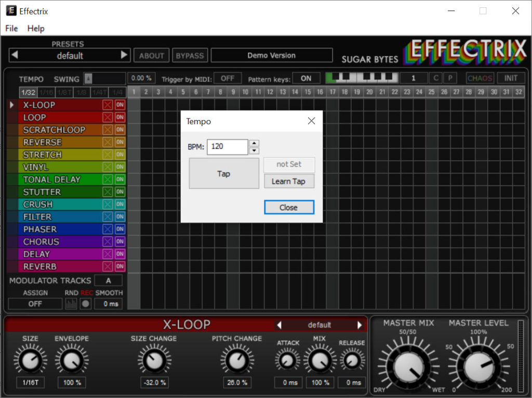Toggle Trigger by MIDI OFF switch
This screenshot has width=532, height=398.
(x=228, y=78)
